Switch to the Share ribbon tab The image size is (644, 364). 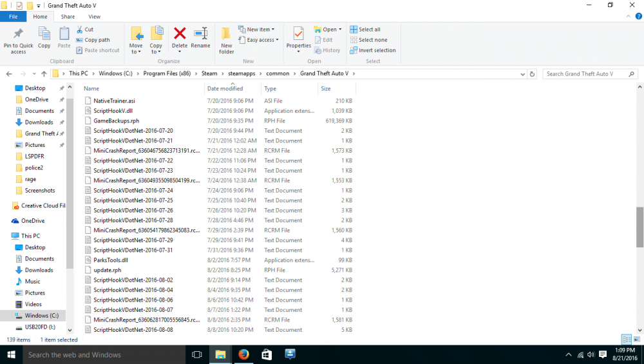[x=68, y=17]
